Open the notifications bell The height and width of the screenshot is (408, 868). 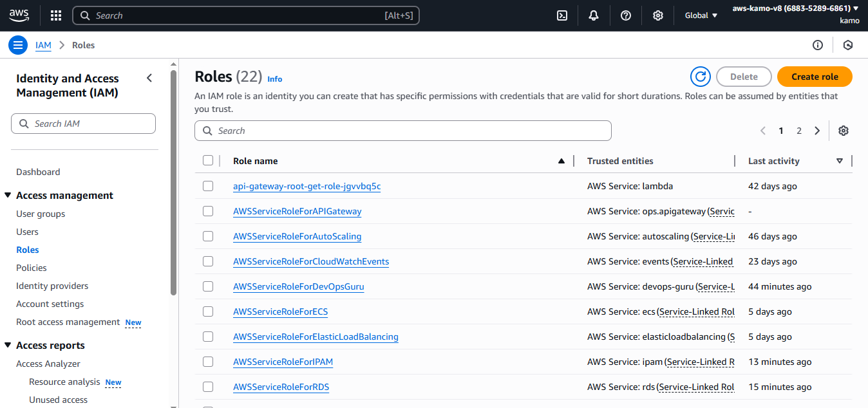click(594, 15)
